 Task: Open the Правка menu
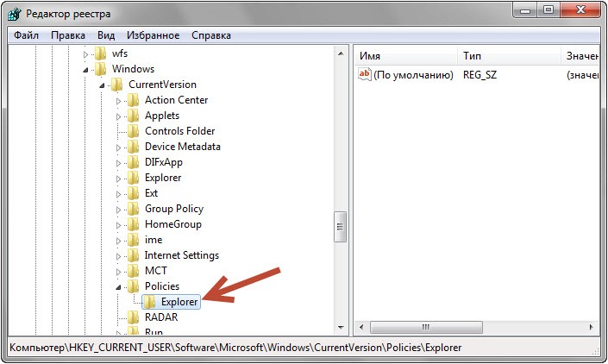point(68,35)
